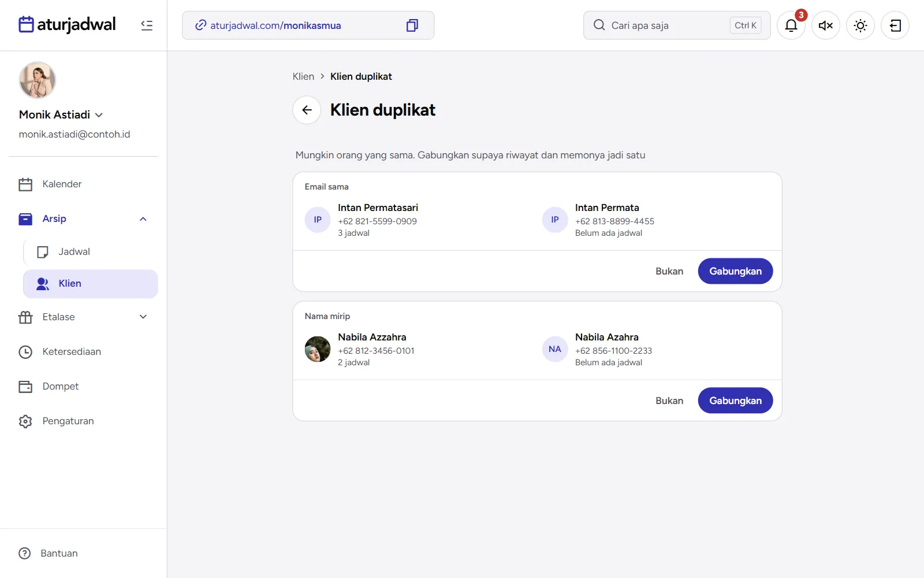Open Ketersediaan in the sidebar
Viewport: 924px width, 578px height.
coord(84,351)
